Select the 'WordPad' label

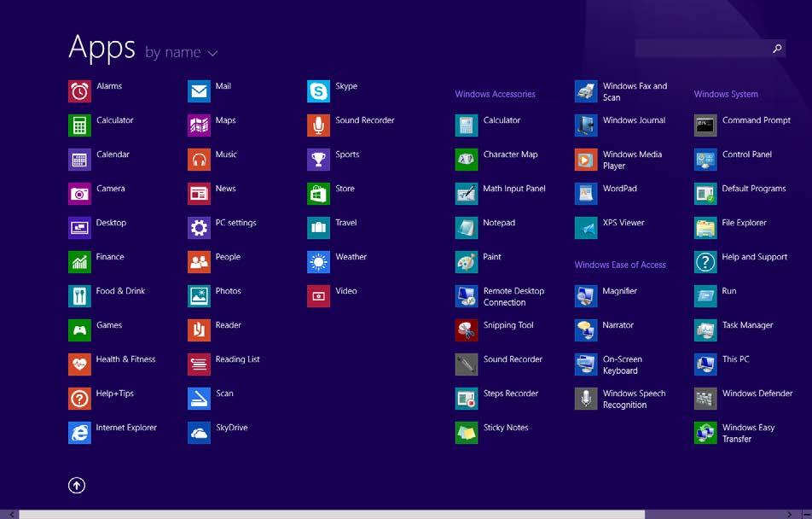click(620, 189)
